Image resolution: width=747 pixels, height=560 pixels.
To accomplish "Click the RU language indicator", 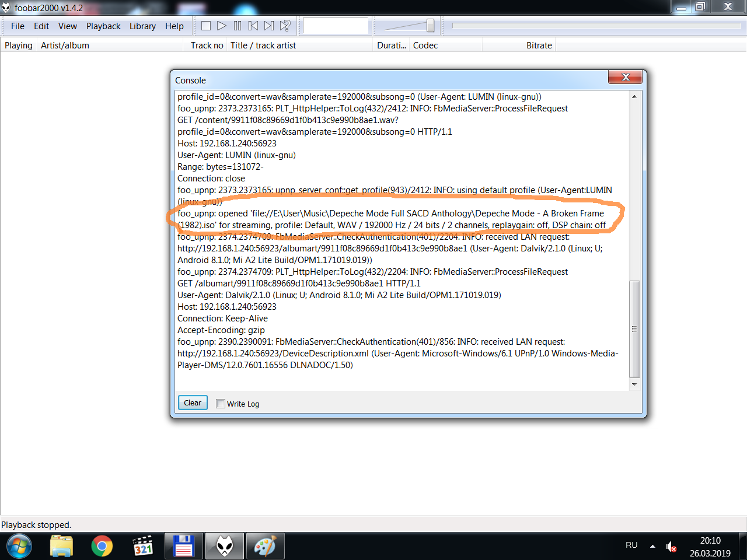I will click(x=631, y=545).
